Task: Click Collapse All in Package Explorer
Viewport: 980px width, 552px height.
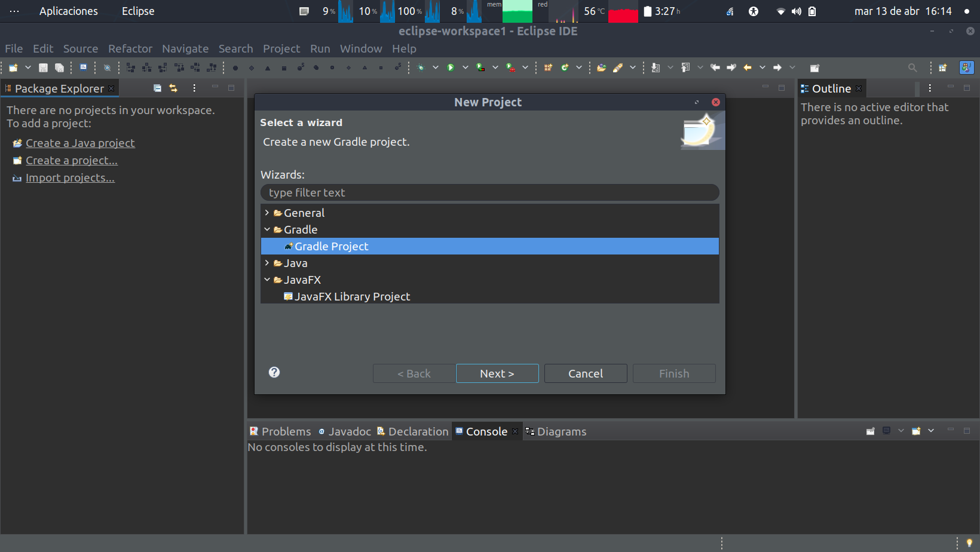Action: pyautogui.click(x=157, y=88)
